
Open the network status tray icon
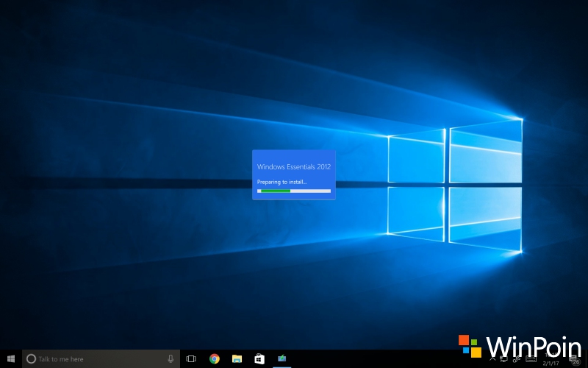(x=503, y=359)
